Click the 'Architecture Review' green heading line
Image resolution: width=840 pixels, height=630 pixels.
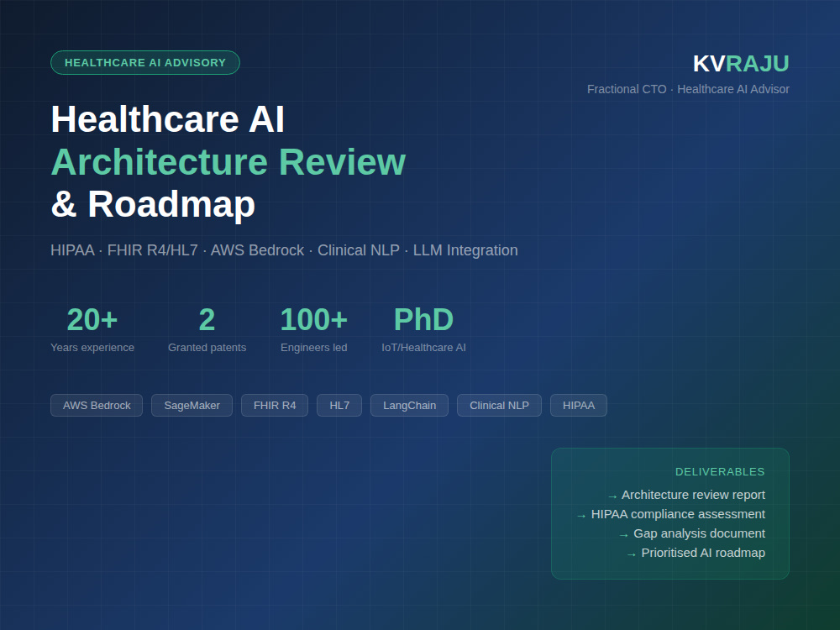(x=228, y=162)
